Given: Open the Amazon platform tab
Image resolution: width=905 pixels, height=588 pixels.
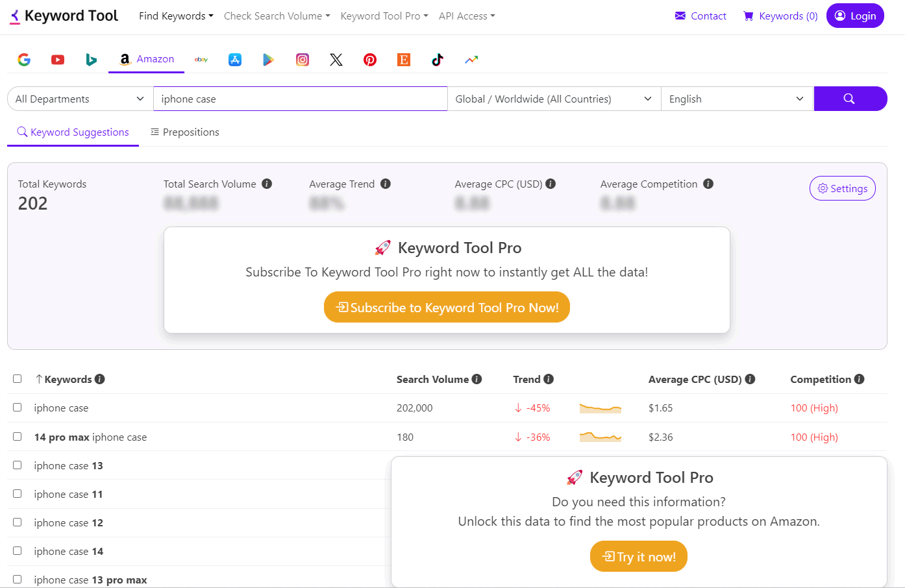Looking at the screenshot, I should 146,59.
